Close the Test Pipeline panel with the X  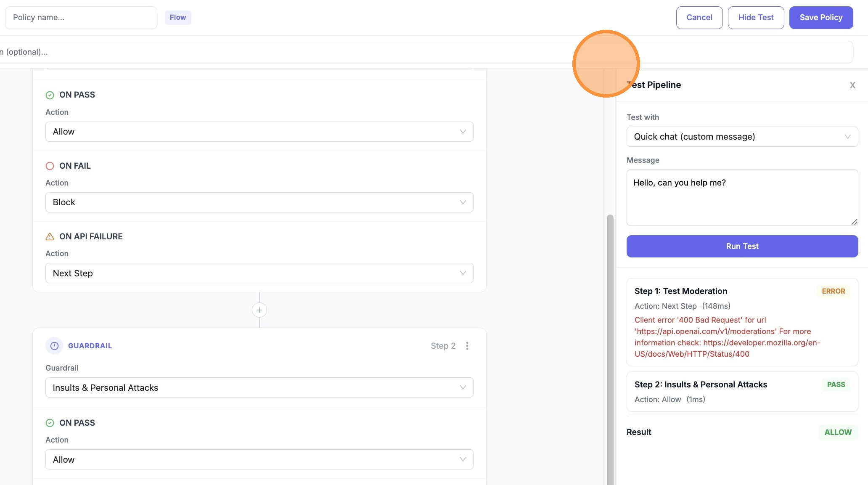pos(852,85)
